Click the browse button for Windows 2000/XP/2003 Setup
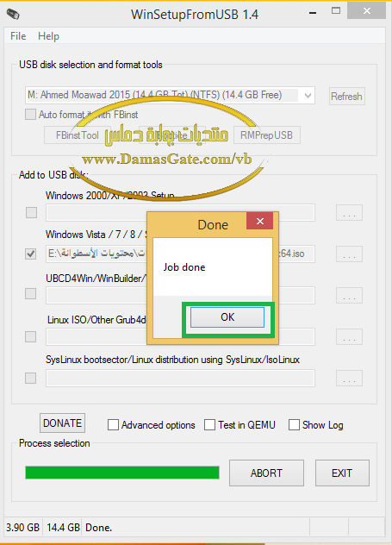The image size is (392, 545). tap(349, 213)
